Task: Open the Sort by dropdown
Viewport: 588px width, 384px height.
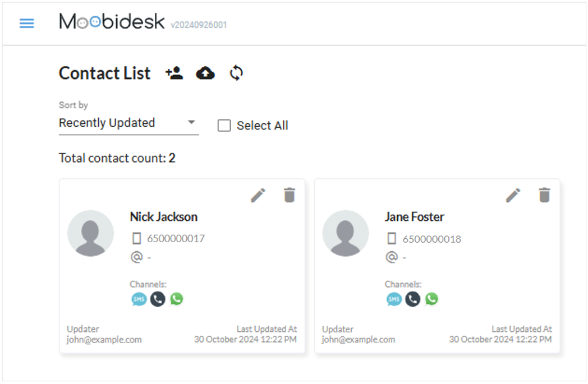Action: [x=128, y=123]
